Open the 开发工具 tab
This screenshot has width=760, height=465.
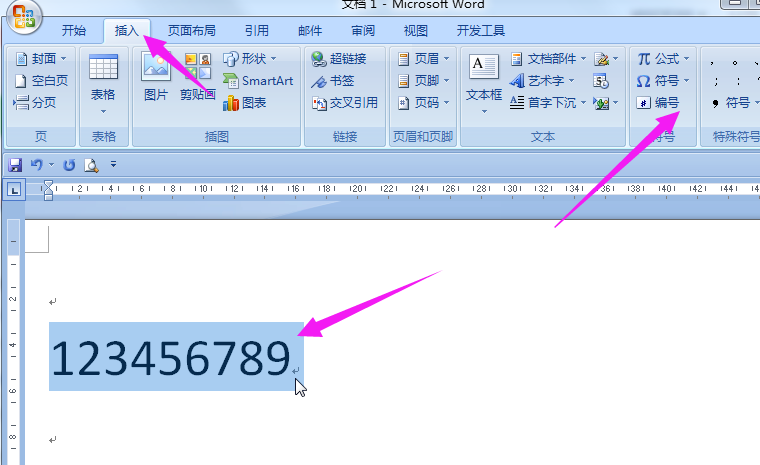[481, 31]
